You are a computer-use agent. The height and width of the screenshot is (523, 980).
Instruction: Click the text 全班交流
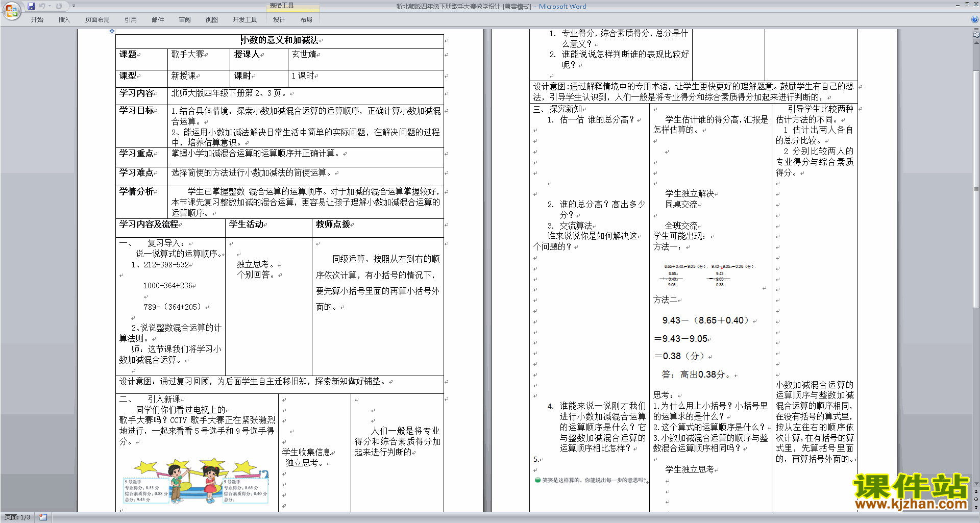681,226
